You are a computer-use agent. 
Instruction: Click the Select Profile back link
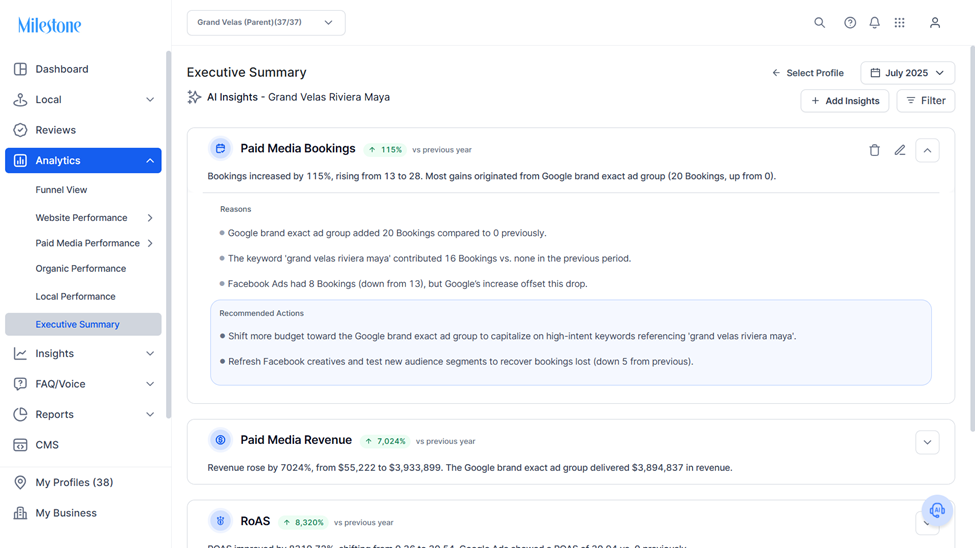[x=808, y=73]
